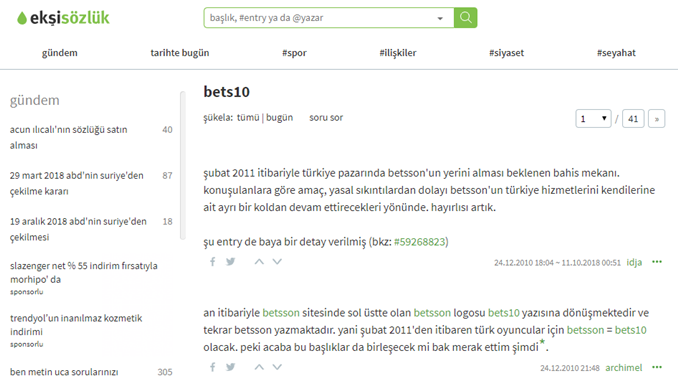Open acun ılıcalı'nın sözlüğü satın alması topic
The height and width of the screenshot is (381, 678).
coord(69,138)
